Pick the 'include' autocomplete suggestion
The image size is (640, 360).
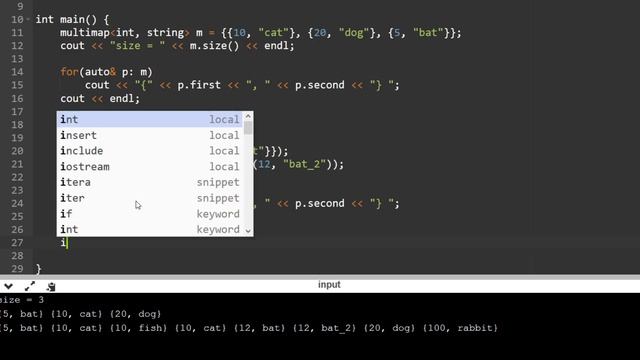pos(150,151)
